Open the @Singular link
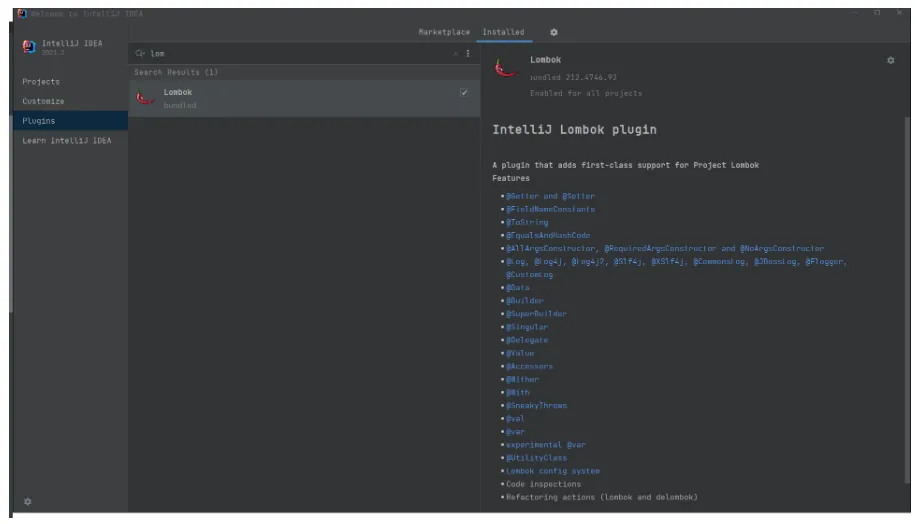Image resolution: width=917 pixels, height=524 pixels. (527, 327)
